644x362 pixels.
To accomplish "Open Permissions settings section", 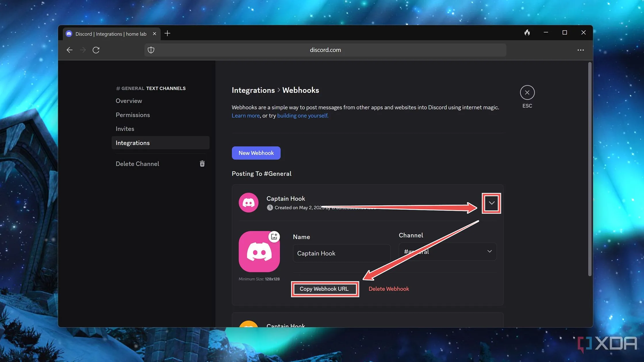I will 133,115.
